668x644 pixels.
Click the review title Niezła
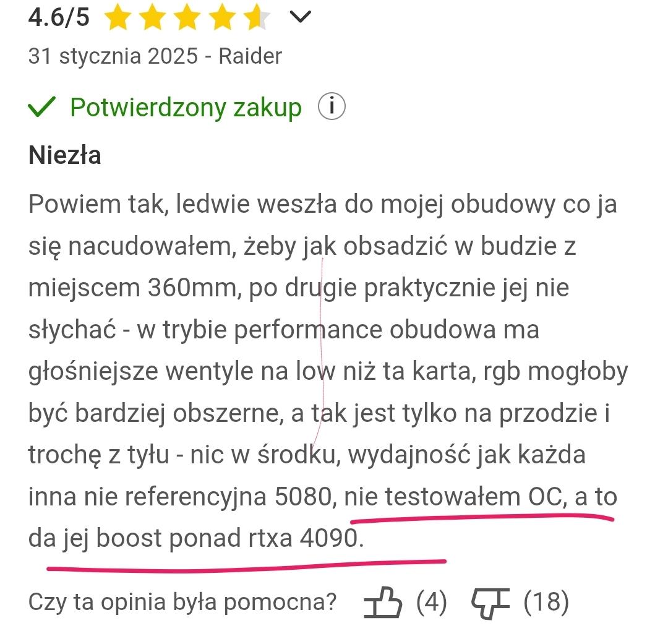pyautogui.click(x=64, y=155)
